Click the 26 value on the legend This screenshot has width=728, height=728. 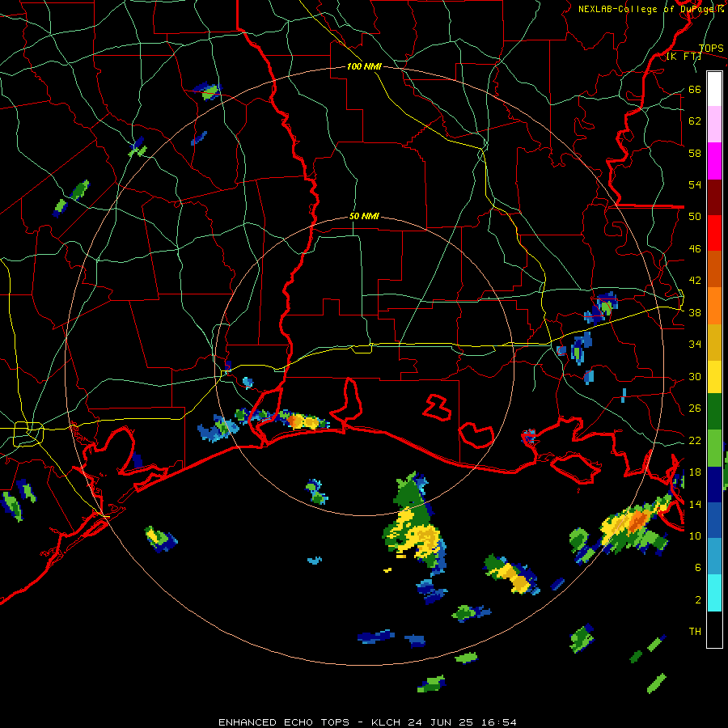click(x=695, y=408)
